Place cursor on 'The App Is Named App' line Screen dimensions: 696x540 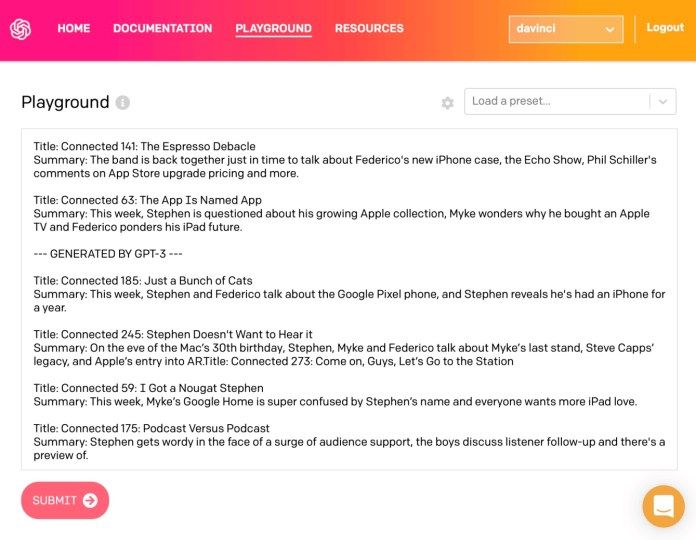click(147, 200)
